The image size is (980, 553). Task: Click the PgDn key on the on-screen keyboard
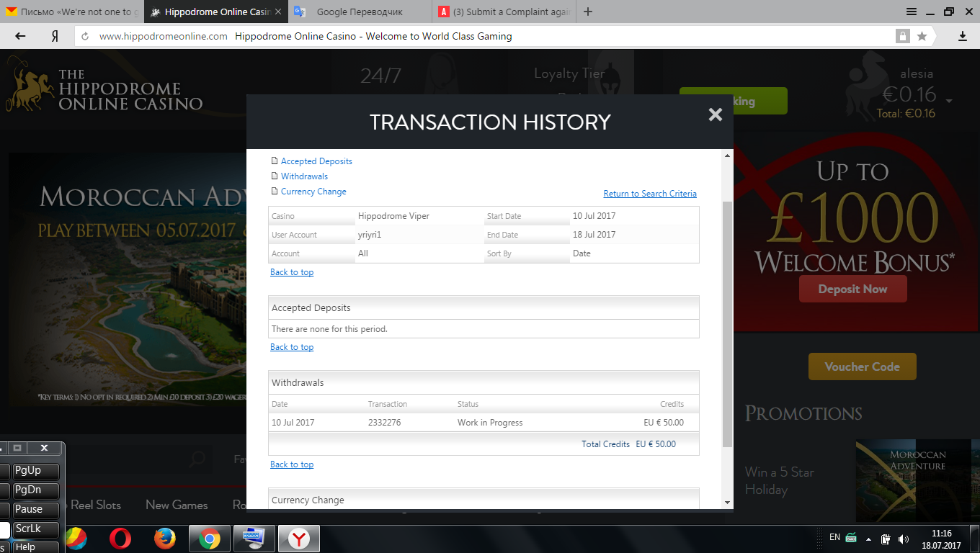(36, 490)
